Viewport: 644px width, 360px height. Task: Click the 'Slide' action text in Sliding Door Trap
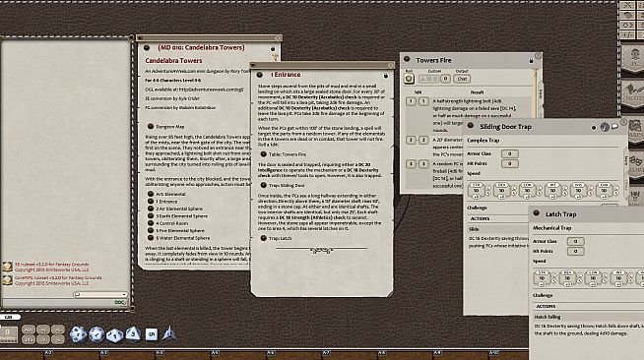tap(474, 229)
